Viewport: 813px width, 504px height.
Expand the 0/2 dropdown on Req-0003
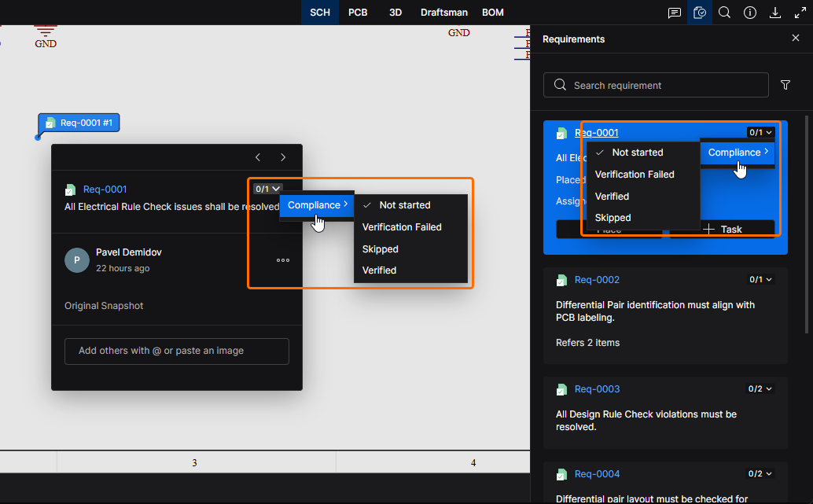tap(760, 389)
